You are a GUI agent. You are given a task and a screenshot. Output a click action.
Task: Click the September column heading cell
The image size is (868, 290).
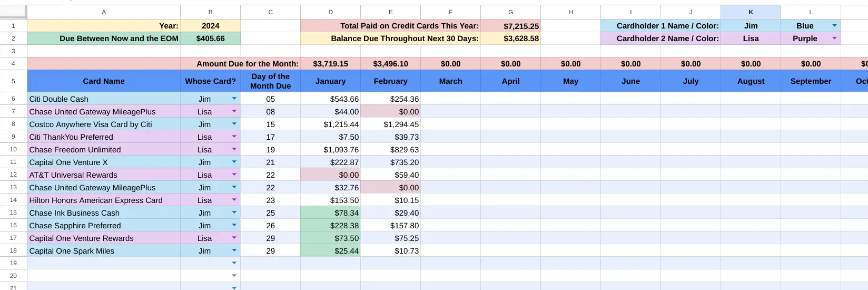tap(811, 81)
